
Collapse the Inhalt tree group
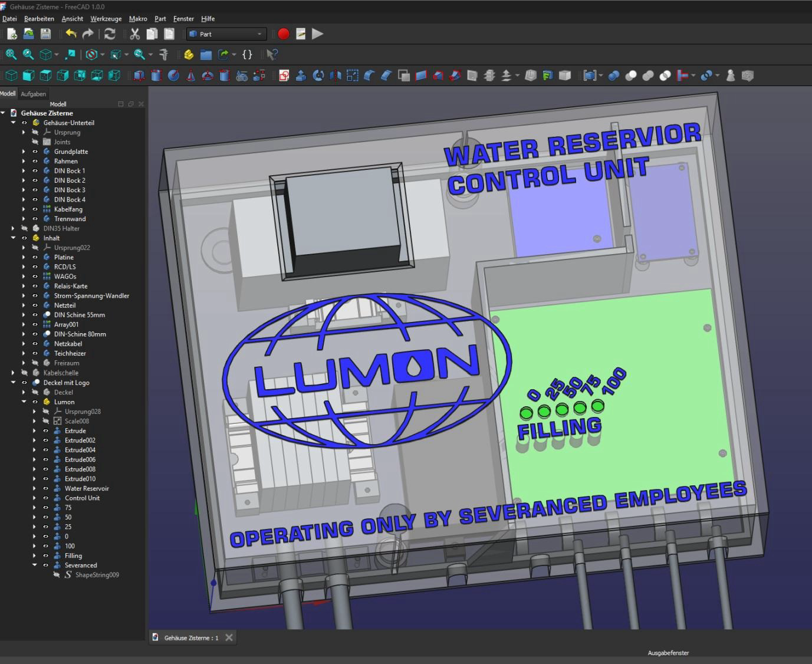(13, 238)
